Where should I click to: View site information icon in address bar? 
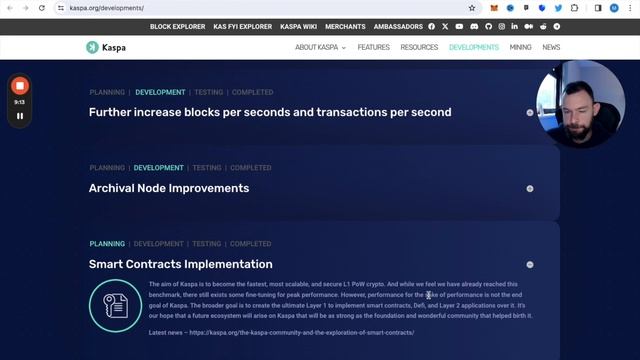click(x=61, y=8)
